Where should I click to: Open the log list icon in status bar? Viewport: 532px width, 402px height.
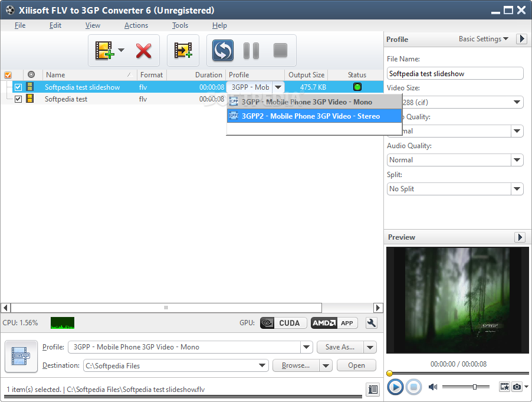(x=373, y=390)
